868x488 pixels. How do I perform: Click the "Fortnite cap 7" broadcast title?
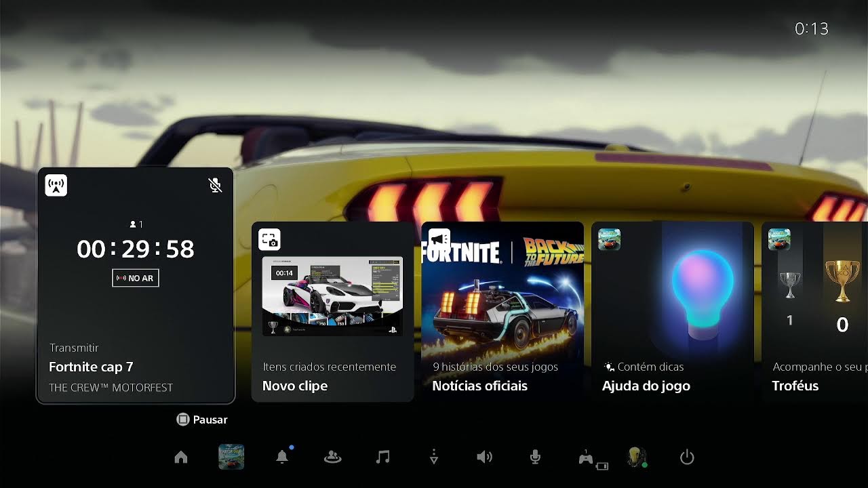91,367
